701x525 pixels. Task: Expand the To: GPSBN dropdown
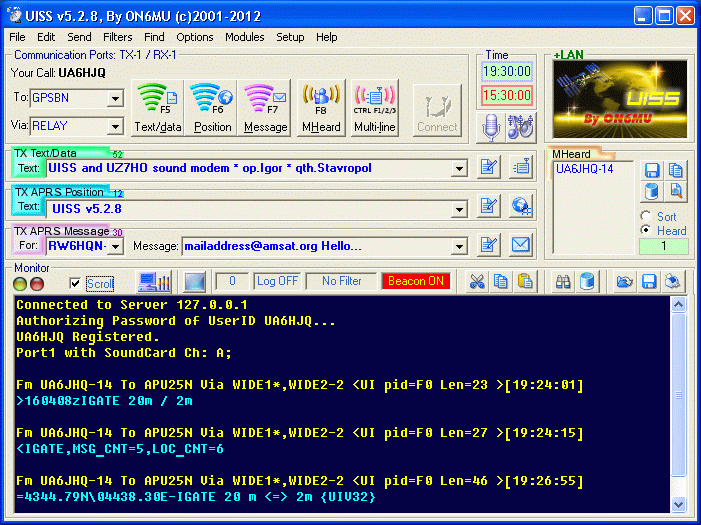pyautogui.click(x=115, y=98)
